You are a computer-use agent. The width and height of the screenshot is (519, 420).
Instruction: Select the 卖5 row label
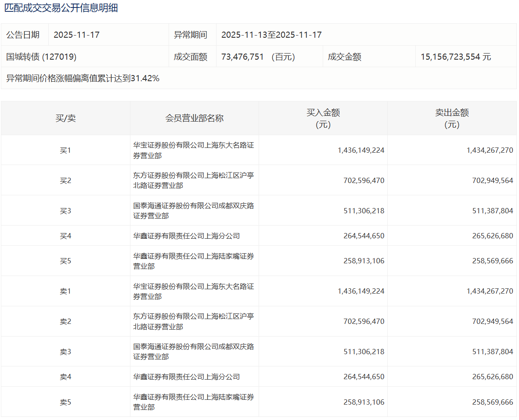pos(65,402)
